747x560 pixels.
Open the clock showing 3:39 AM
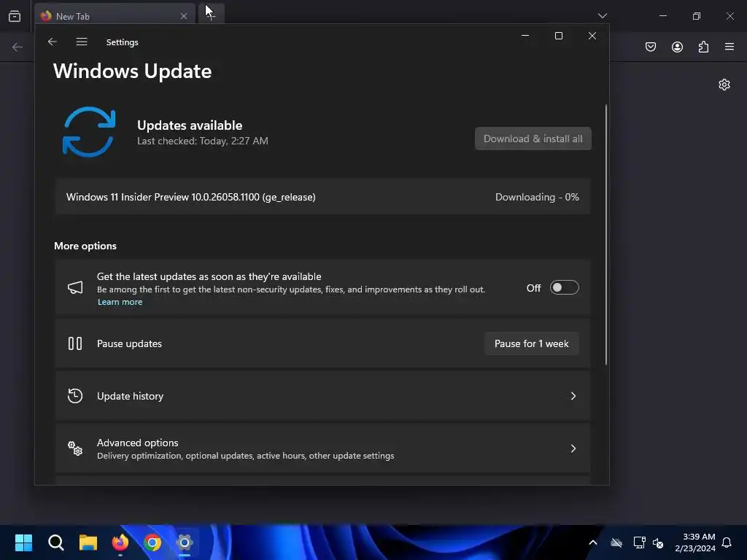695,542
